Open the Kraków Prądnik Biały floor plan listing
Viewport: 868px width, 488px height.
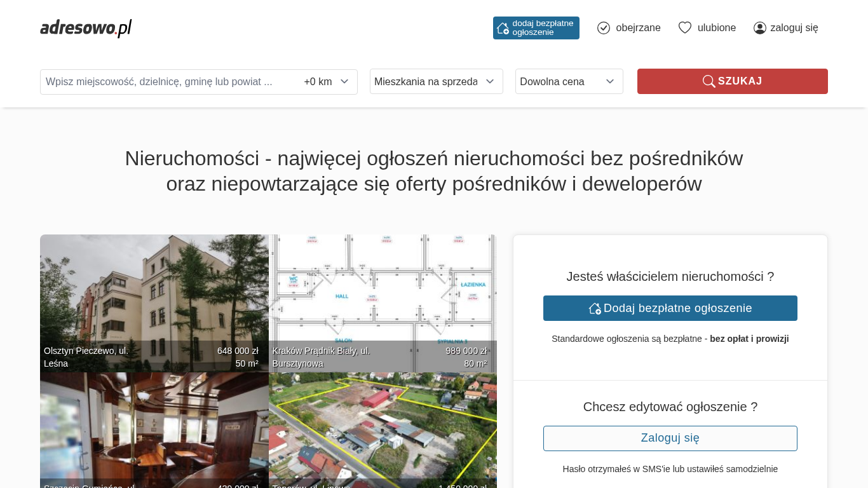383,292
